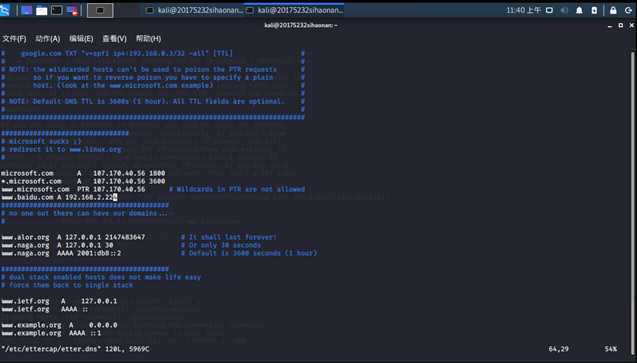Click the 'force them back to single stack' comment
This screenshot has height=363, width=637.
click(x=67, y=285)
